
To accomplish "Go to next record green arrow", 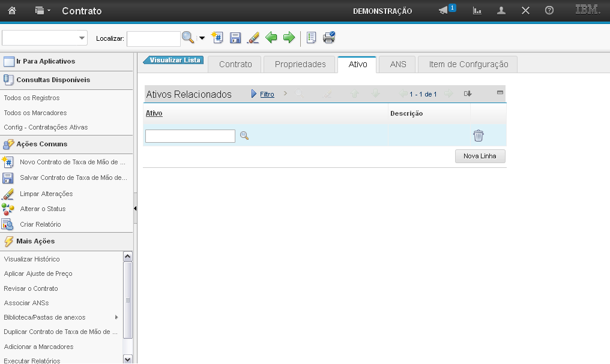I will pyautogui.click(x=289, y=38).
